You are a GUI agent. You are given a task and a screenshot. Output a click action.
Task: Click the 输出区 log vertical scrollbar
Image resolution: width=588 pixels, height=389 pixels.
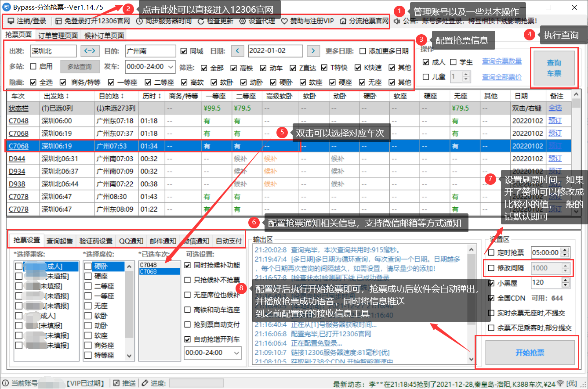pos(472,304)
